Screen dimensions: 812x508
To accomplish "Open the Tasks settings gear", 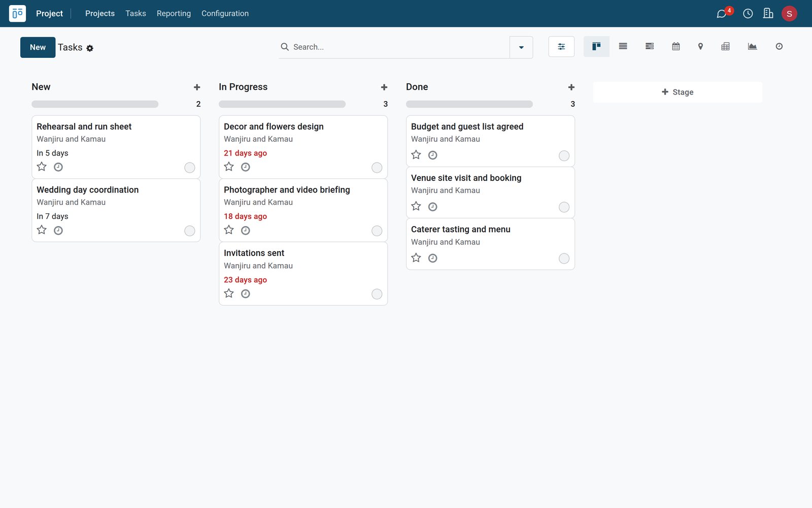I will 90,48.
